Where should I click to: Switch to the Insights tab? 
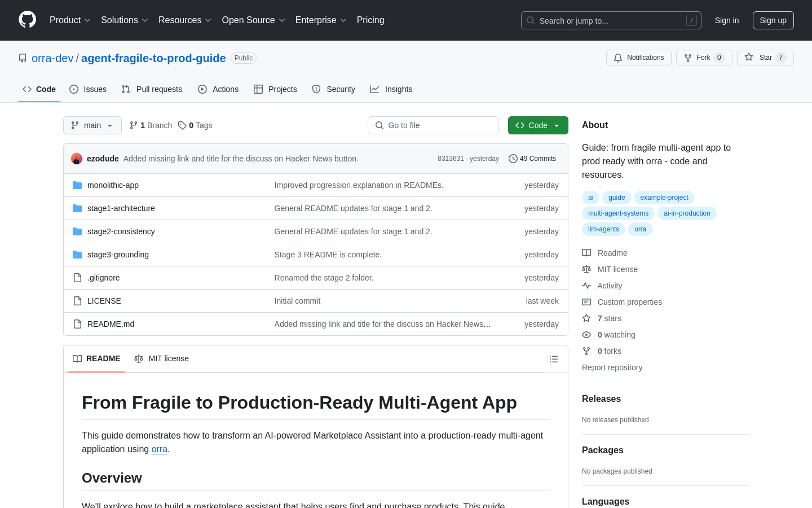(391, 89)
